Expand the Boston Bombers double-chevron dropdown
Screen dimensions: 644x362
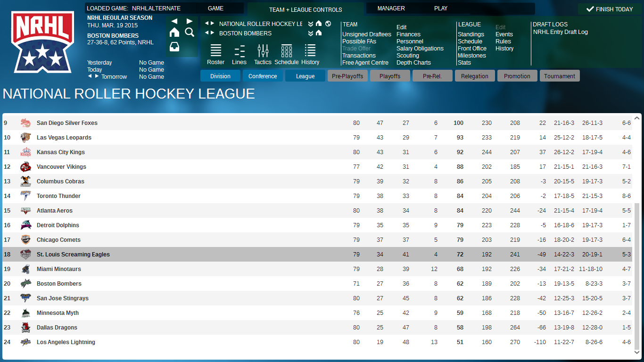click(x=311, y=33)
